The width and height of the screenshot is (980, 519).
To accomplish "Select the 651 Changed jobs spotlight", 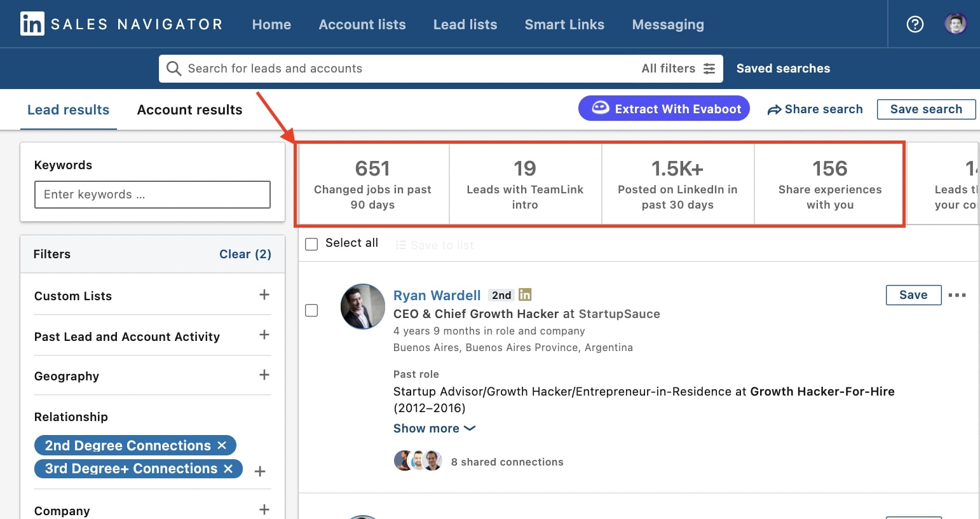I will [x=373, y=184].
